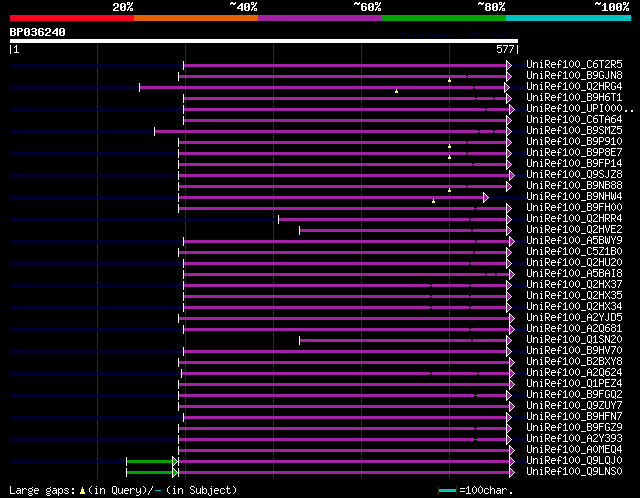640x498 pixels.
Task: Click the 577 query end position label
Action: (x=505, y=49)
